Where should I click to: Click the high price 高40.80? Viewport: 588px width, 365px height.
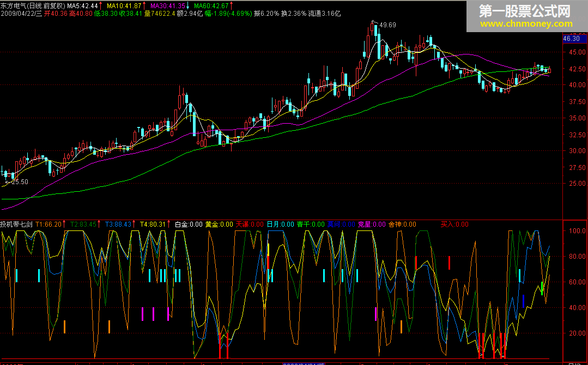(x=81, y=14)
